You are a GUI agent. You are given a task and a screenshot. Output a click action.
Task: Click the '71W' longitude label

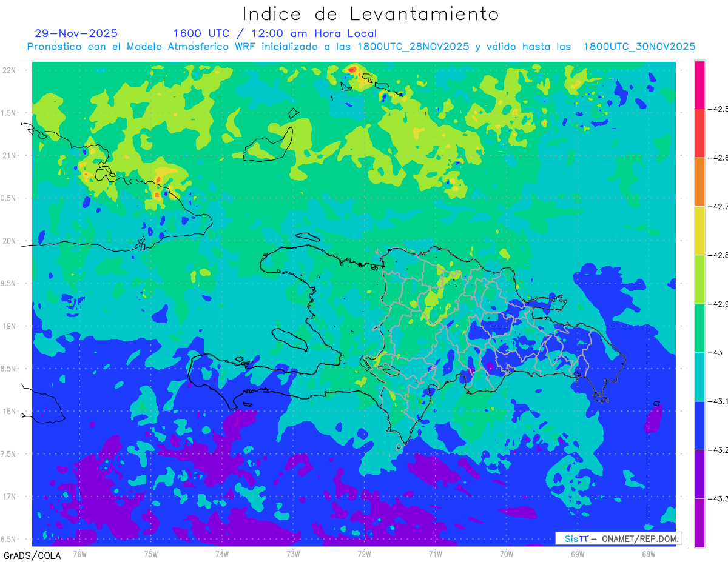435,554
